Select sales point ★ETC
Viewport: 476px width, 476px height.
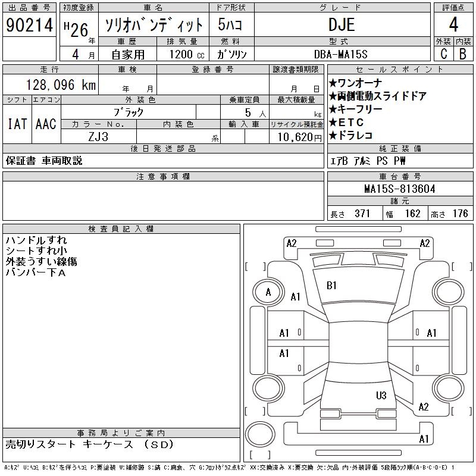[x=346, y=123]
